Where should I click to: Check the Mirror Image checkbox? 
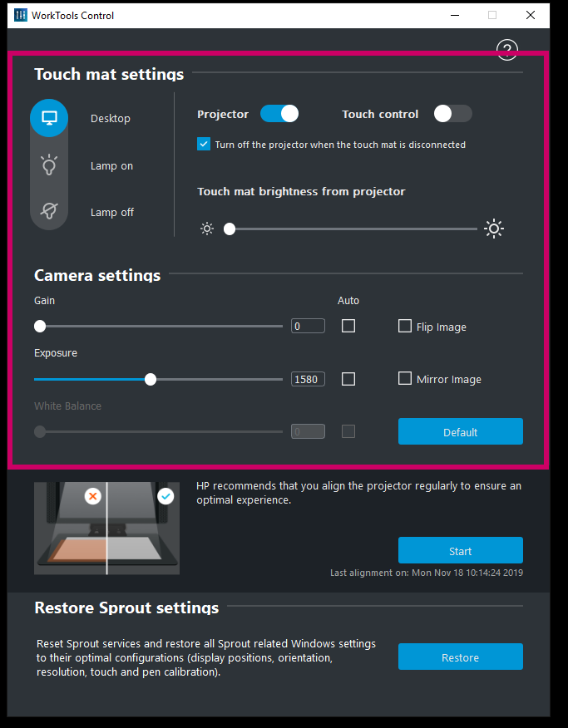tap(405, 379)
